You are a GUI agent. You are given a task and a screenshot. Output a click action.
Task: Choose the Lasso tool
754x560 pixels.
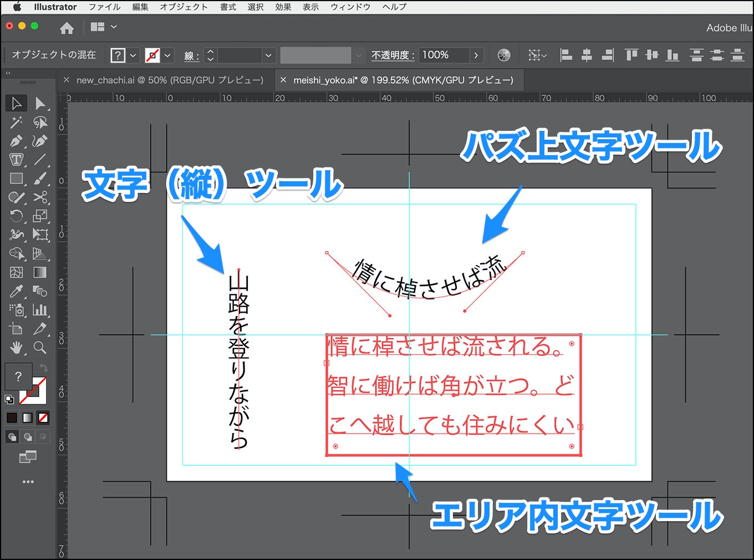click(x=40, y=123)
